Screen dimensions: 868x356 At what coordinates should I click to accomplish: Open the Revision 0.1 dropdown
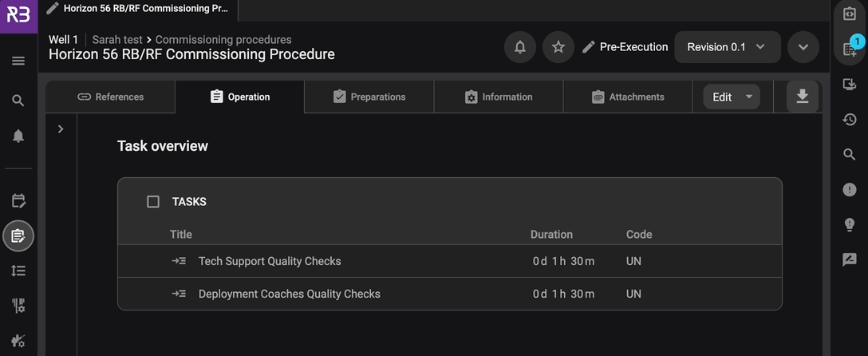(726, 47)
